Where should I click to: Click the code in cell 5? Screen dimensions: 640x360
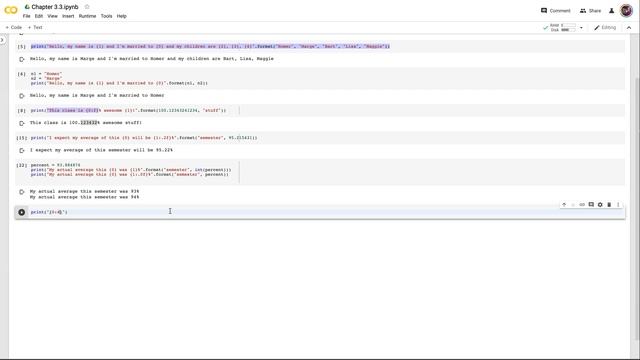click(x=210, y=47)
